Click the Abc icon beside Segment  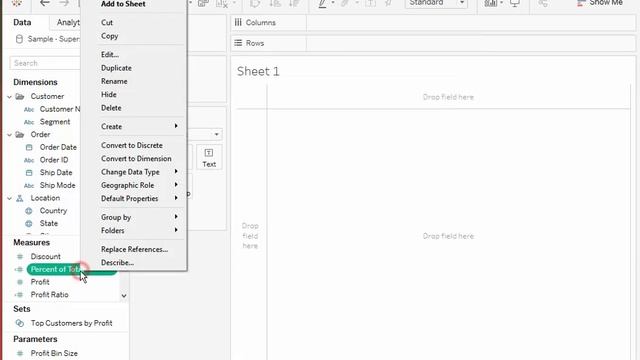click(x=29, y=122)
